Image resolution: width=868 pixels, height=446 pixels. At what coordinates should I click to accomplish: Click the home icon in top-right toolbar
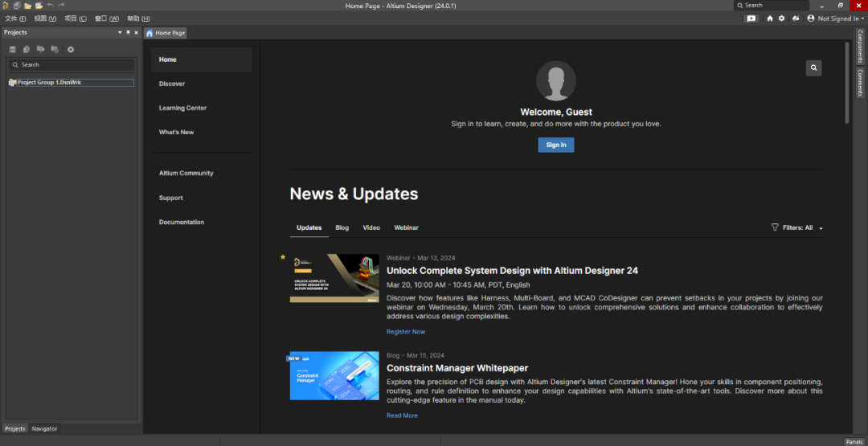[x=770, y=18]
